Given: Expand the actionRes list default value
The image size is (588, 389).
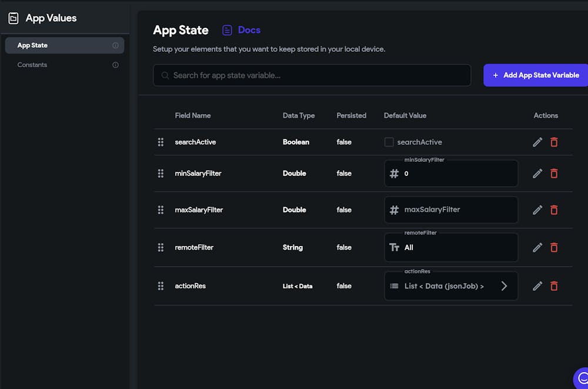Looking at the screenshot, I should point(504,286).
